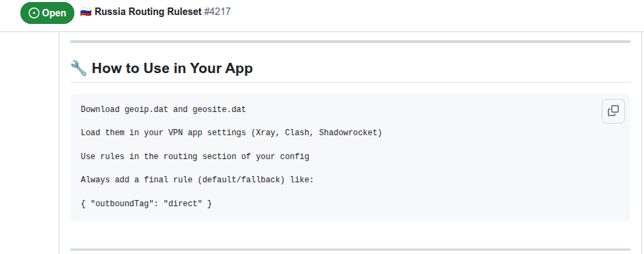The width and height of the screenshot is (644, 254).
Task: Click the Download geoip.dat and geosite.dat line
Action: coord(163,109)
